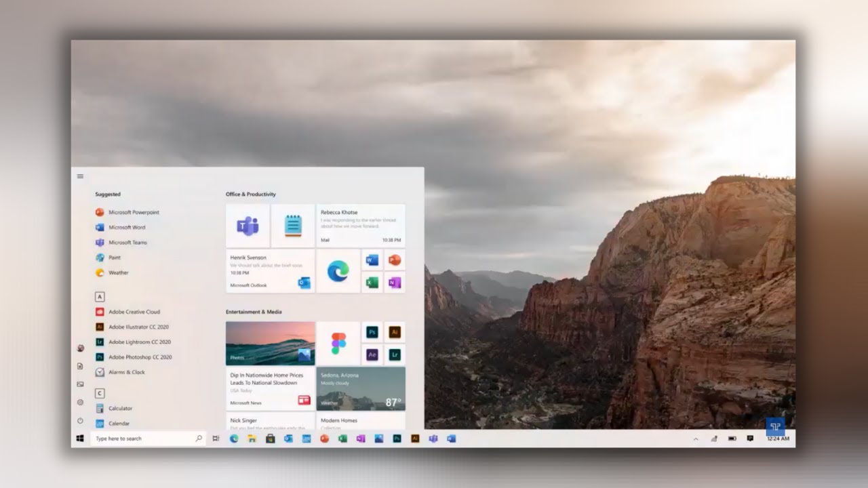Open Sedona, Arizona weather tile
Screen dimensions: 868x488
click(x=361, y=388)
